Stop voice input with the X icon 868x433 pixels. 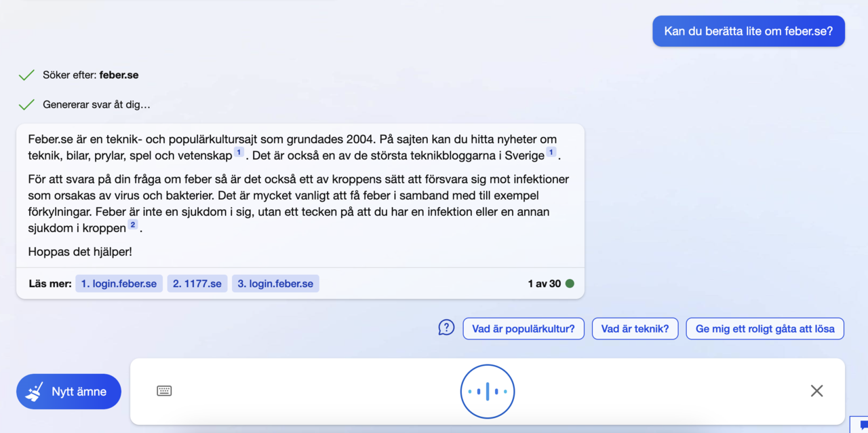point(816,391)
